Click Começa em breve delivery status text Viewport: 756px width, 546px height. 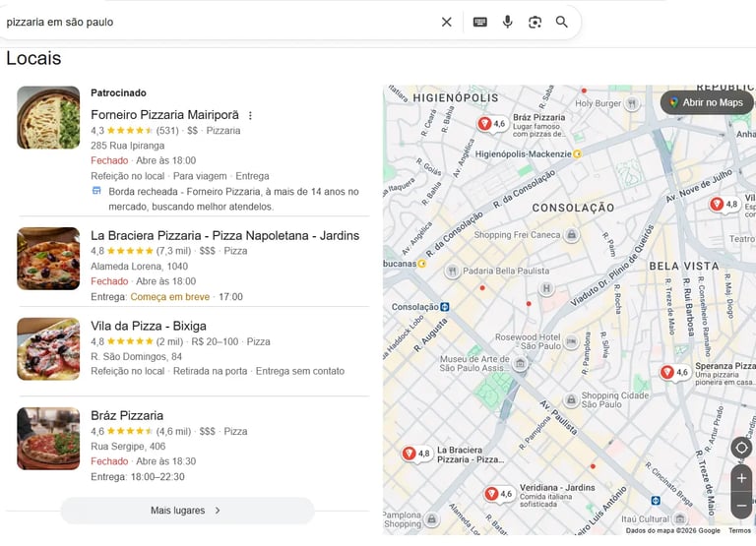tap(170, 297)
